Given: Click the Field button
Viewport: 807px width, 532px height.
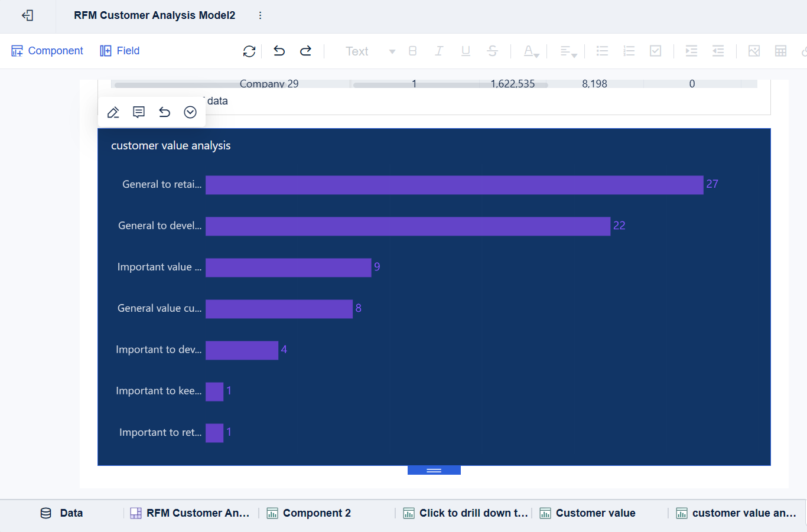Looking at the screenshot, I should [120, 51].
